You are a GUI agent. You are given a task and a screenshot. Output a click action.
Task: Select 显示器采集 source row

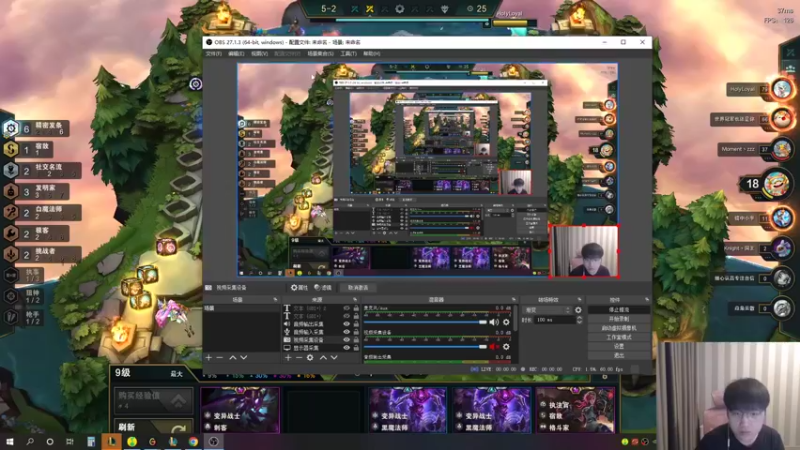(x=321, y=347)
